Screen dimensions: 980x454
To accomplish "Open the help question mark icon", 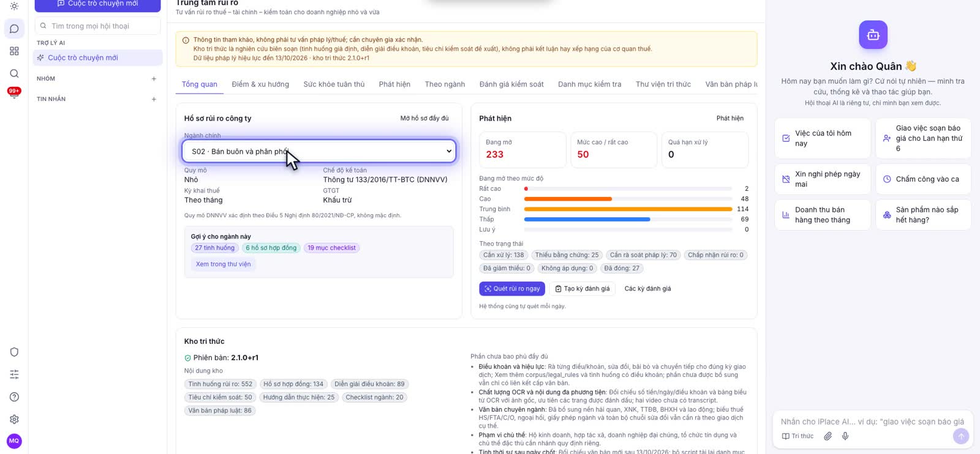I will 14,397.
